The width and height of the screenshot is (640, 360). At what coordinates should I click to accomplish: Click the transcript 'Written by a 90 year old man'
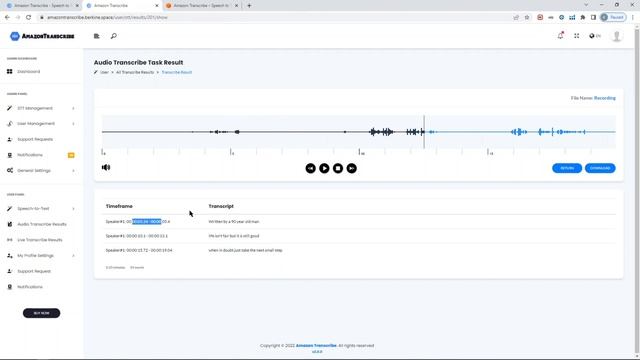point(233,222)
